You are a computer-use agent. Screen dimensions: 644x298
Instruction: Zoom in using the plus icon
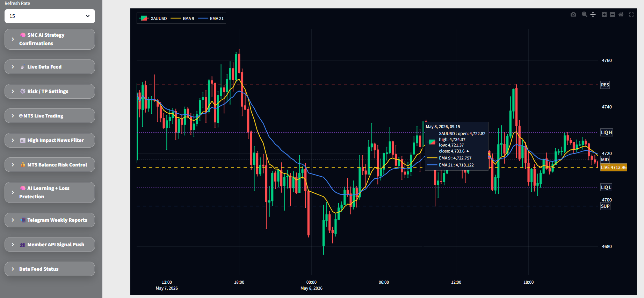click(604, 14)
